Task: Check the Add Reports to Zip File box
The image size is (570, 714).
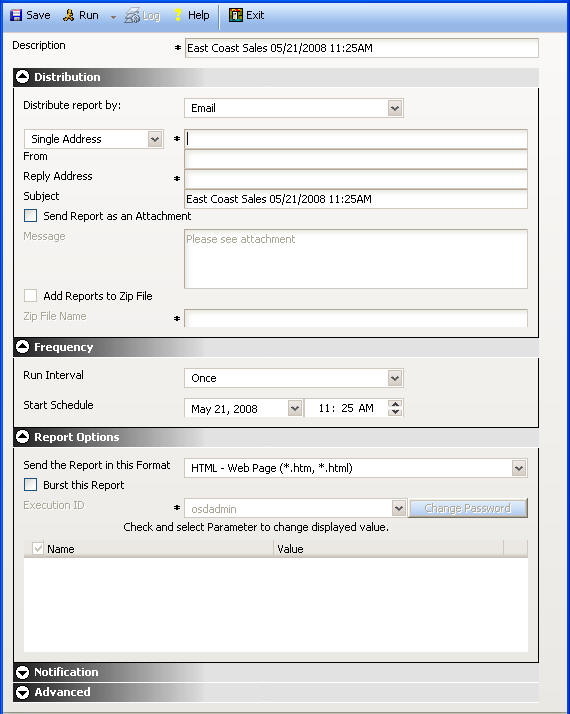Action: pos(31,296)
